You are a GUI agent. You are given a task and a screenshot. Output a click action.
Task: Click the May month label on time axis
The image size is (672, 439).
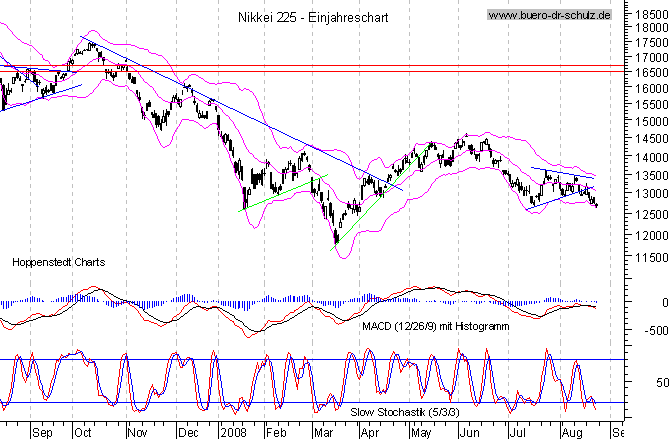point(420,432)
